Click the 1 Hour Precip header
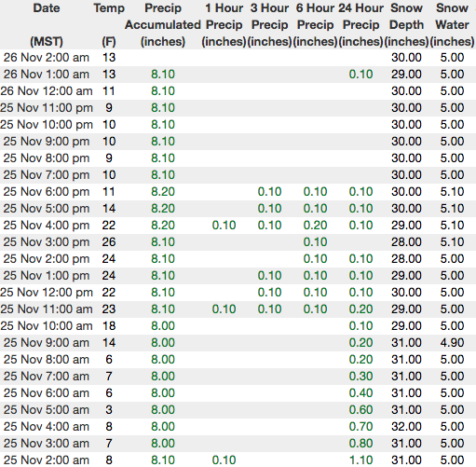 click(x=224, y=24)
